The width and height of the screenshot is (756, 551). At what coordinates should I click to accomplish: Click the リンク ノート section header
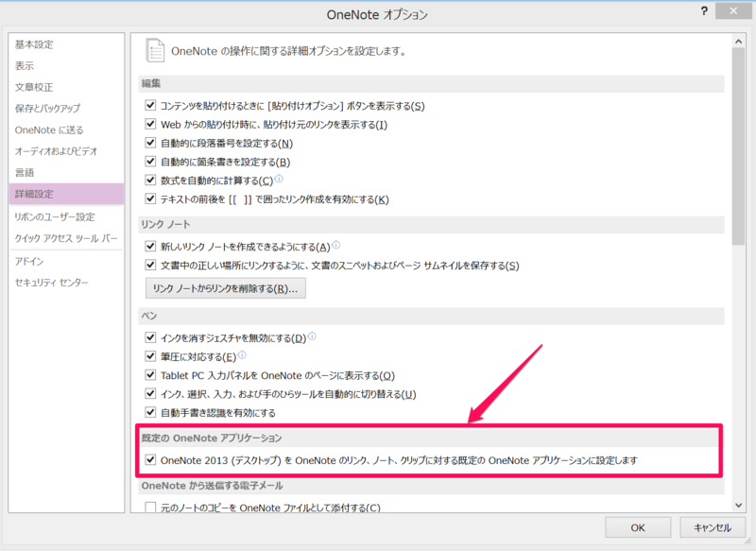coord(166,224)
